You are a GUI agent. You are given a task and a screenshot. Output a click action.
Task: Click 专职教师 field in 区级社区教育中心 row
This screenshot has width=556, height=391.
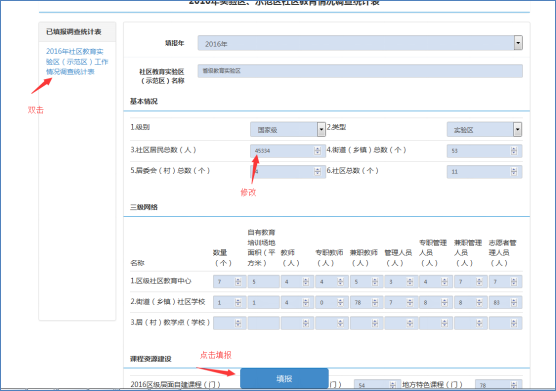[332, 281]
